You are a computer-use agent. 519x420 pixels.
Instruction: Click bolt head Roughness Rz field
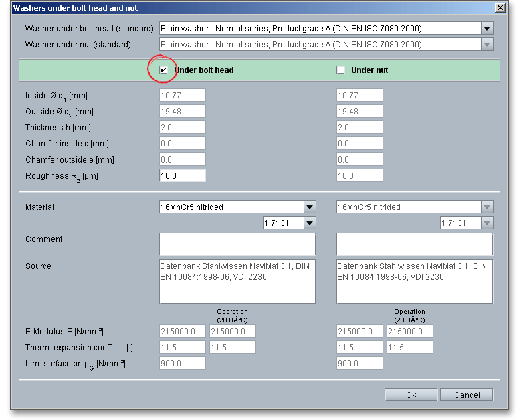(x=182, y=175)
